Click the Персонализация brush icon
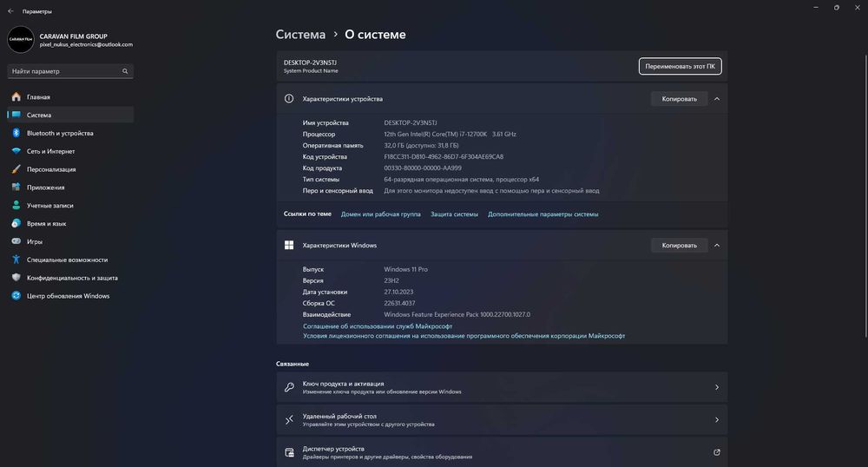The image size is (868, 467). [16, 168]
